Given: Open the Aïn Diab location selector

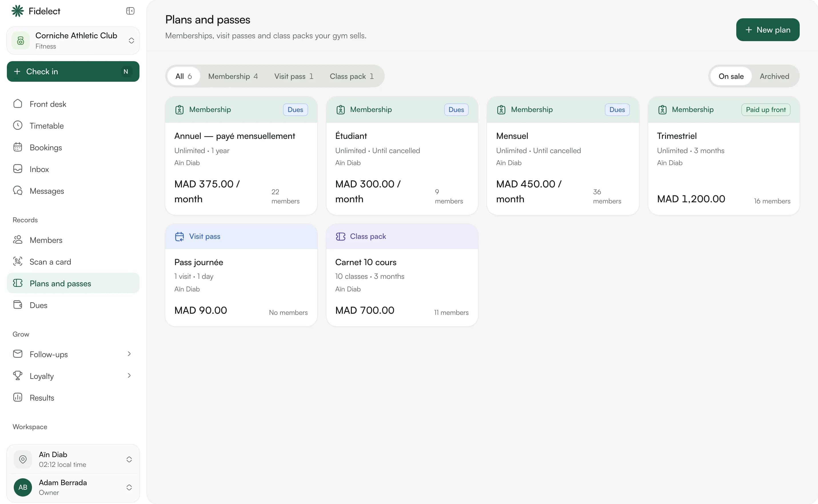Looking at the screenshot, I should click(x=73, y=459).
